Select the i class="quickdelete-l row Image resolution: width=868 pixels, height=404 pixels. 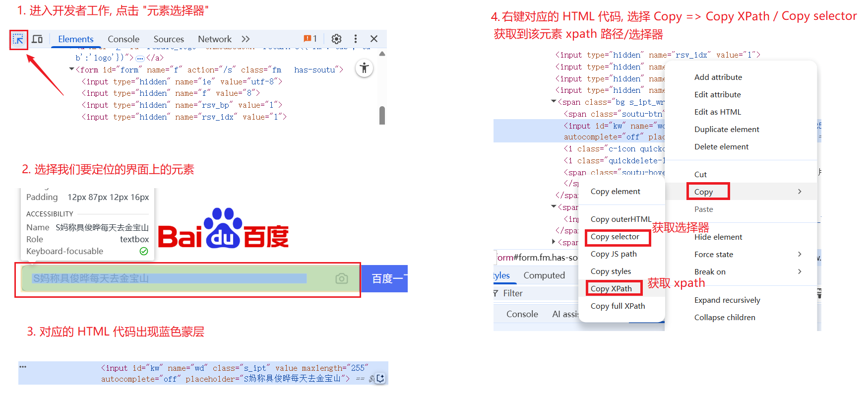[614, 160]
